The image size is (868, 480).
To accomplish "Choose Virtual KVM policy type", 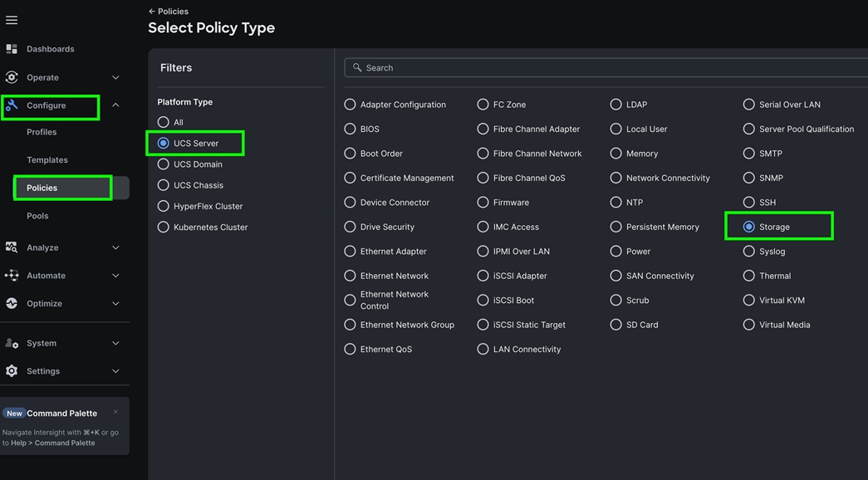I will tap(749, 300).
